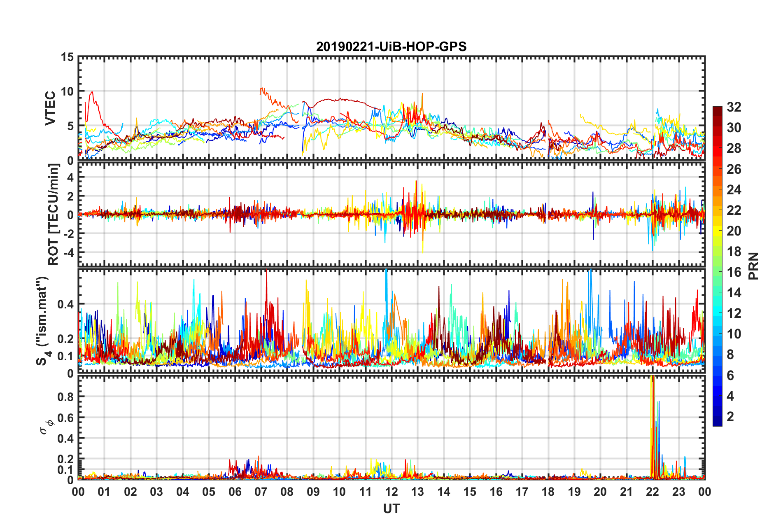This screenshot has width=783, height=532.
Task: Click VTEC axis tick label 15
Action: 67,57
